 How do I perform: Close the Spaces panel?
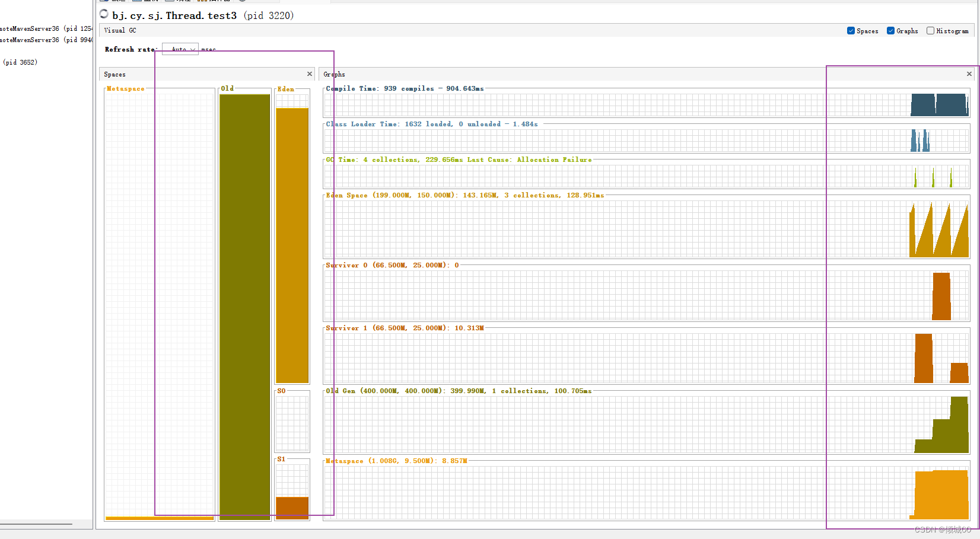click(x=310, y=74)
